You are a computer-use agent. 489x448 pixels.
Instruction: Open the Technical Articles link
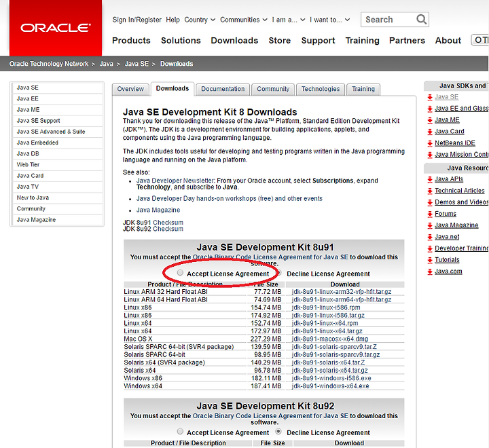coord(460,191)
